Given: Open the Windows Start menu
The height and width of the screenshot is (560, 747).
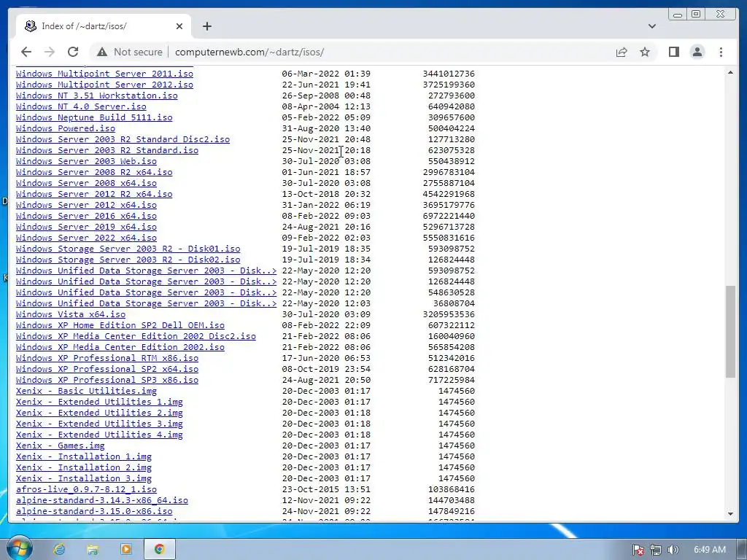Looking at the screenshot, I should tap(19, 549).
